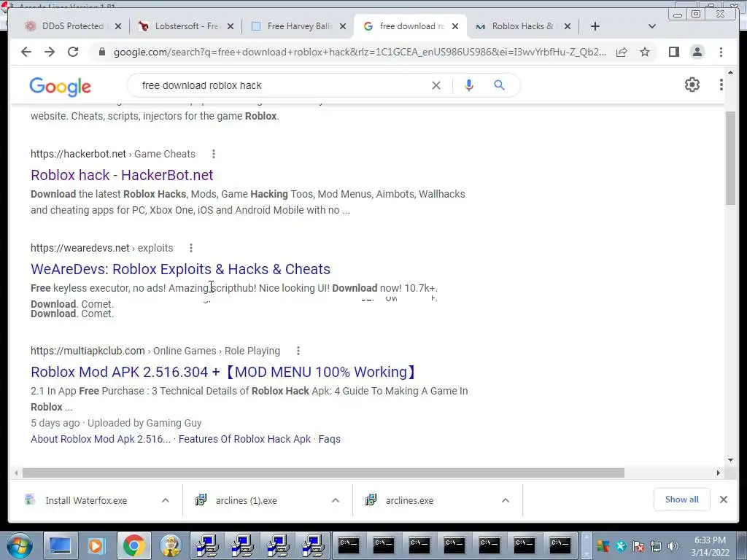Open Roblox Mod APK 2.516.304 result
747x560 pixels.
pyautogui.click(x=225, y=372)
